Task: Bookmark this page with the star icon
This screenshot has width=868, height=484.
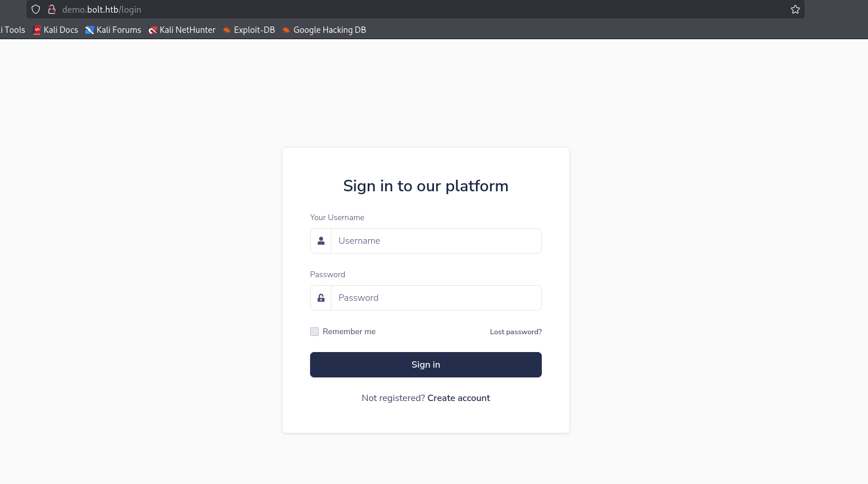Action: point(795,9)
